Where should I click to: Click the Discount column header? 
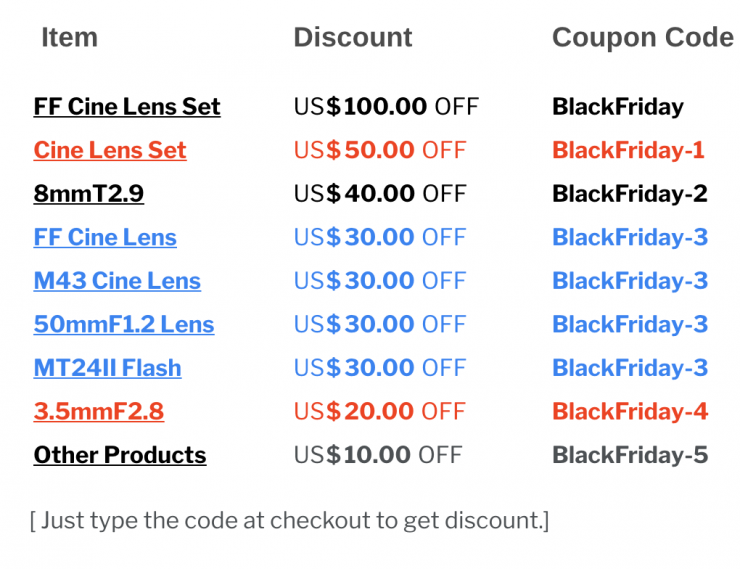(353, 38)
